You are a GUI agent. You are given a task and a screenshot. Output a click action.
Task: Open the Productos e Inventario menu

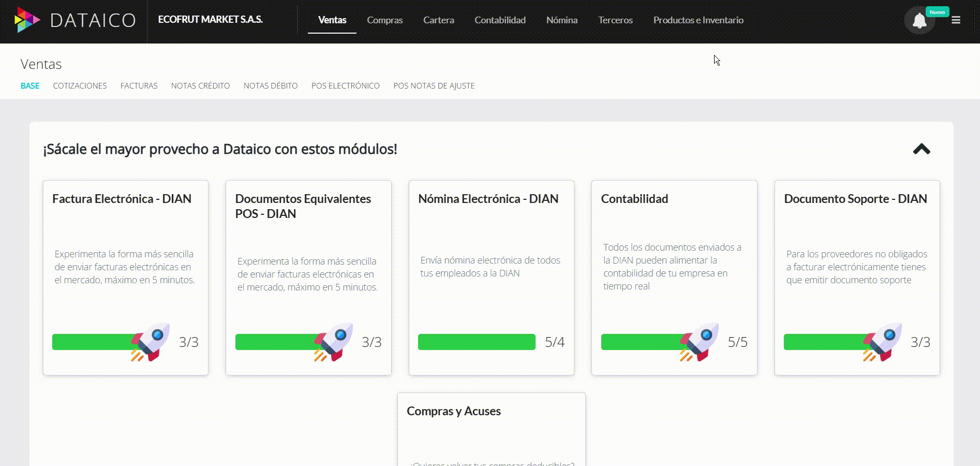tap(699, 20)
